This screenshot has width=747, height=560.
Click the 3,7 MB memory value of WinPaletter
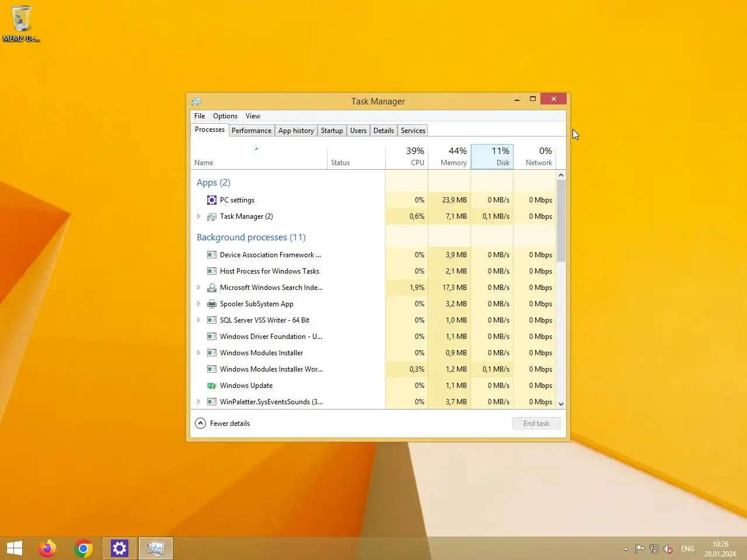456,402
